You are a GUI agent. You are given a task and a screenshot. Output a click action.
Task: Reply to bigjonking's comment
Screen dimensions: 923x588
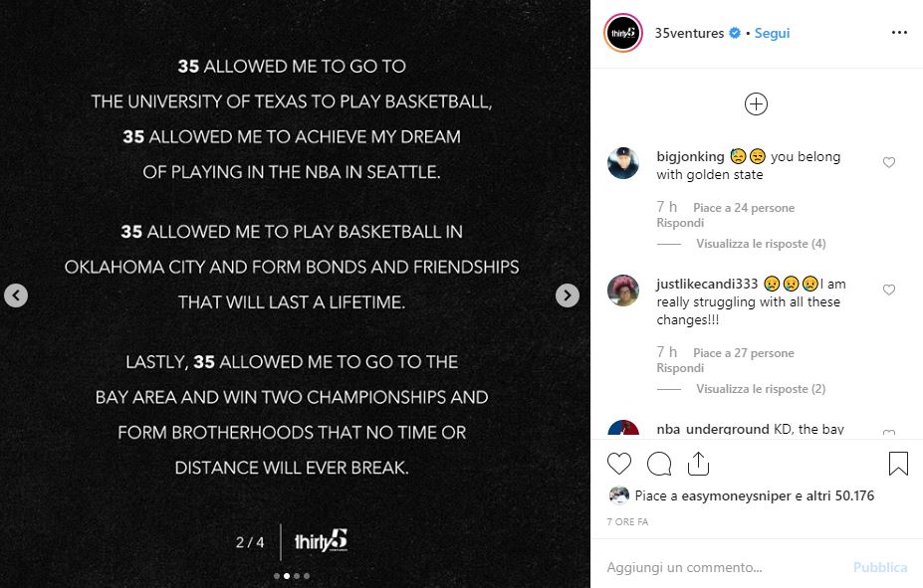pos(680,223)
